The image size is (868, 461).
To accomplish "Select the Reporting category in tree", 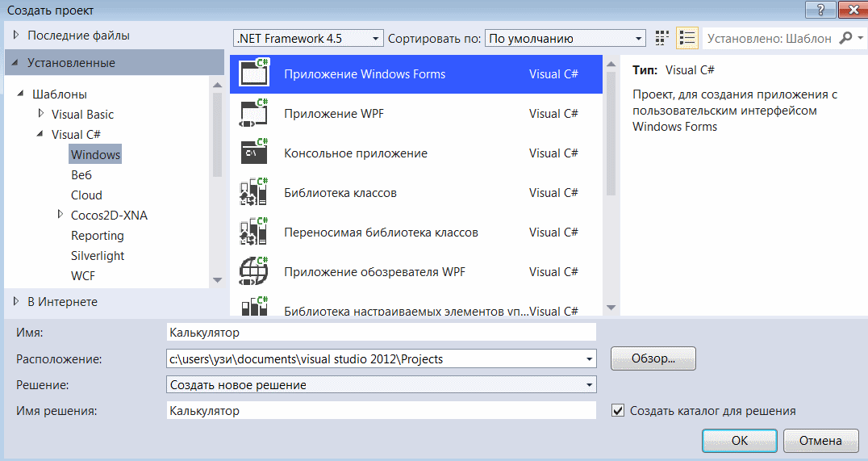I will click(98, 236).
